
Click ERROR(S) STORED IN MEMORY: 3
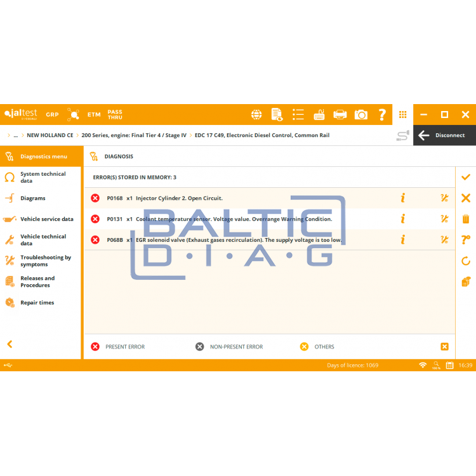click(x=135, y=177)
